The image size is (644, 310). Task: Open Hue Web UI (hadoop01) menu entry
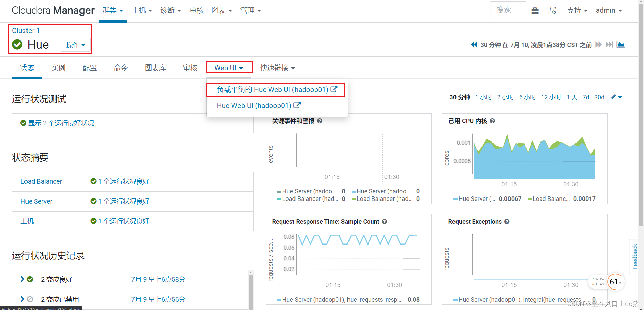tap(277, 106)
